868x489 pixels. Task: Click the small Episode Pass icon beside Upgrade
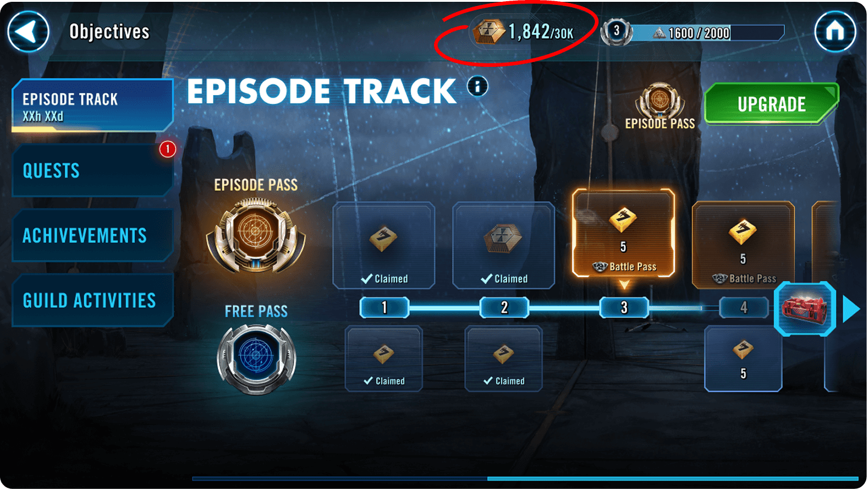[x=660, y=100]
